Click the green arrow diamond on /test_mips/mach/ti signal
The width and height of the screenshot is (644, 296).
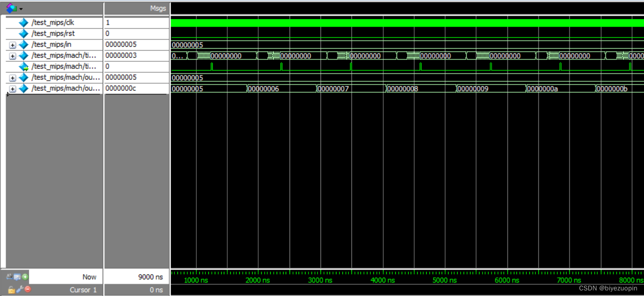click(x=24, y=66)
